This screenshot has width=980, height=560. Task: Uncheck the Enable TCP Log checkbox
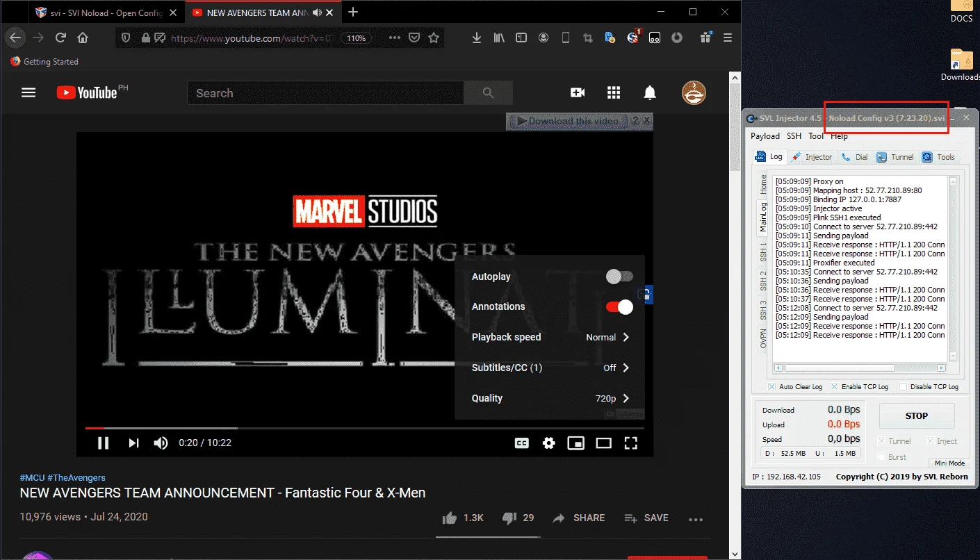click(x=833, y=387)
